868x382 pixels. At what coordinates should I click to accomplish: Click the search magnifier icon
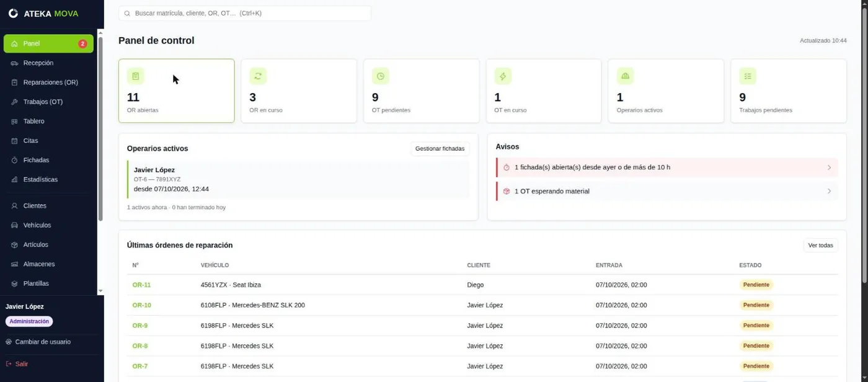(127, 13)
